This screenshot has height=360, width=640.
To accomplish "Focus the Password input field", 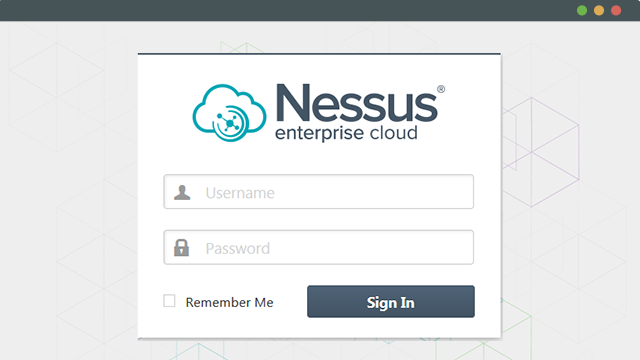I will pos(319,247).
